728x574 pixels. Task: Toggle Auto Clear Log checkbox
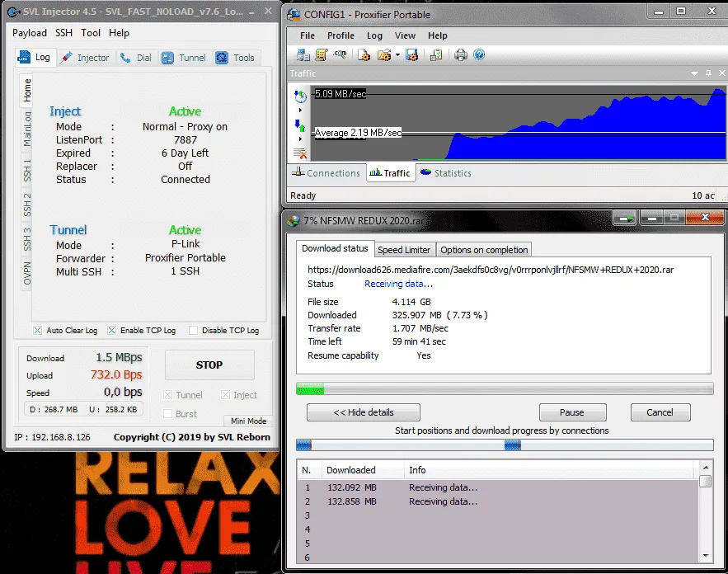pos(38,330)
